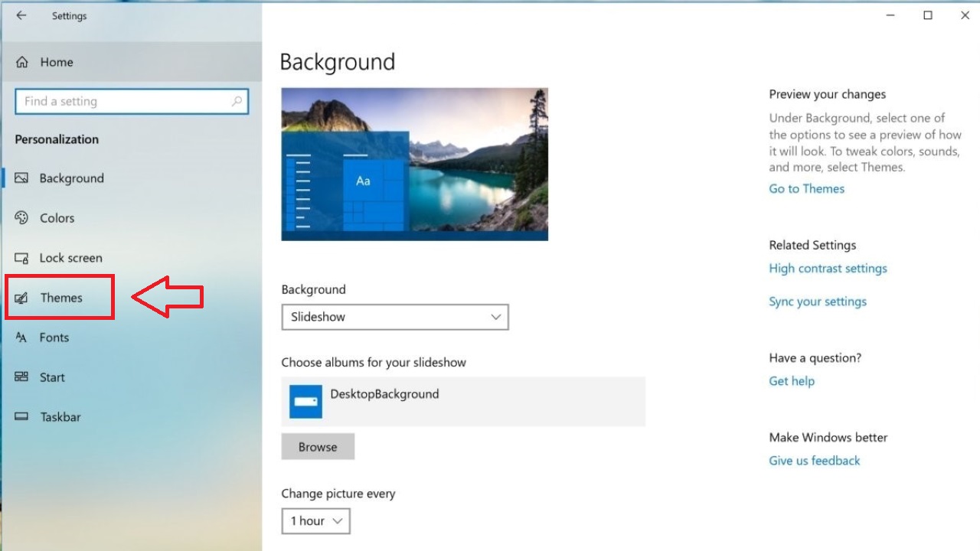Click the Sync your settings link
This screenshot has height=551, width=980.
click(818, 302)
